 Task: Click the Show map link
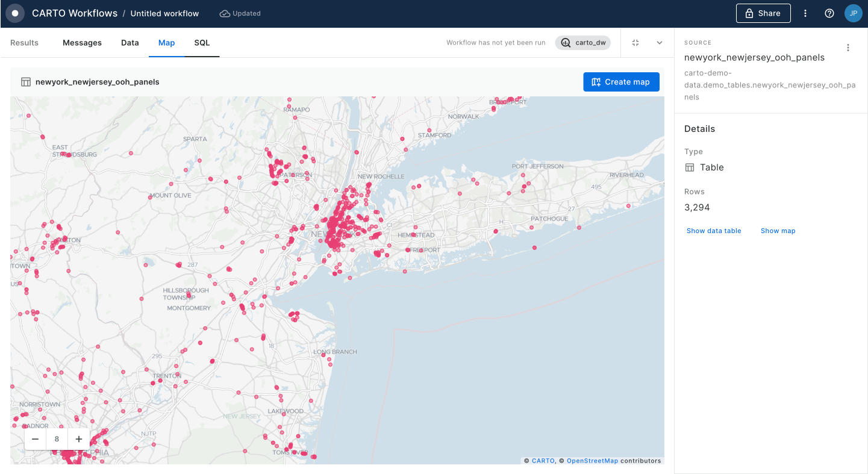(x=778, y=231)
